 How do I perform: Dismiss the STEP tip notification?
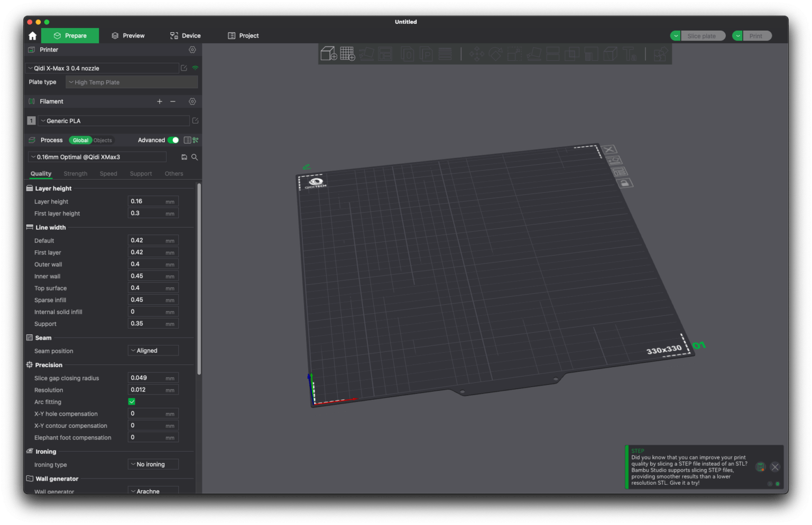775,467
